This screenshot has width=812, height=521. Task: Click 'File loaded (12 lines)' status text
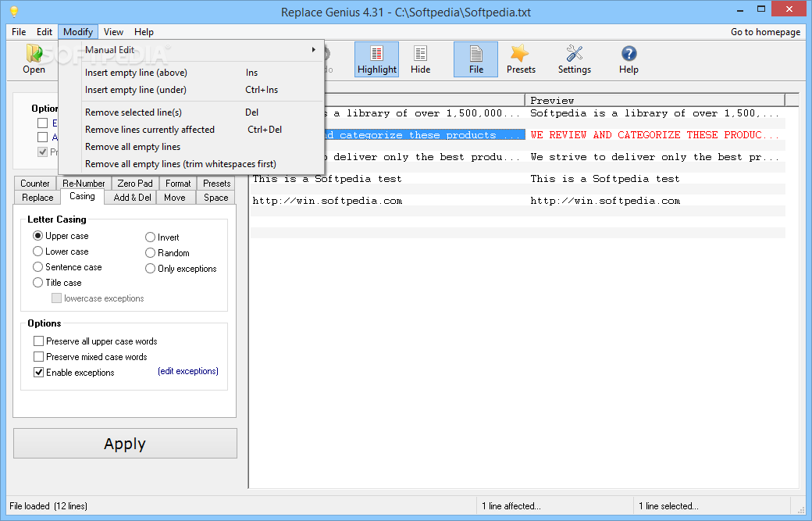(48, 506)
